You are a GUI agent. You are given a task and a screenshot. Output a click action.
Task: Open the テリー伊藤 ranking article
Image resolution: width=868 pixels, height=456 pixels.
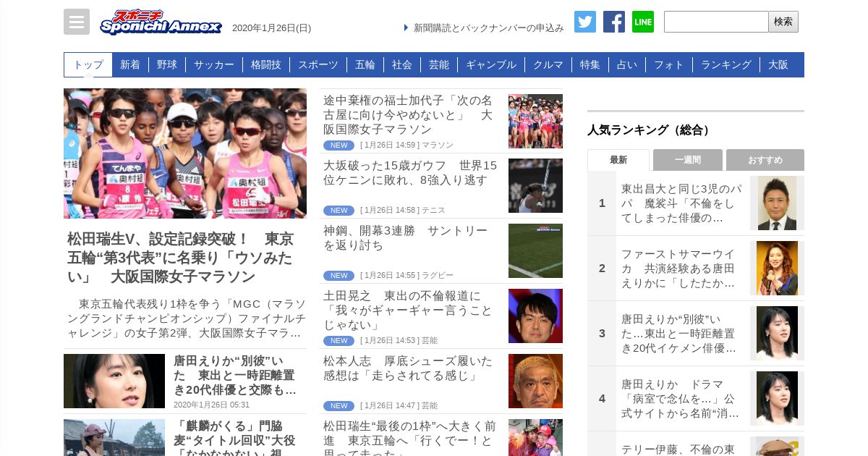tap(678, 449)
